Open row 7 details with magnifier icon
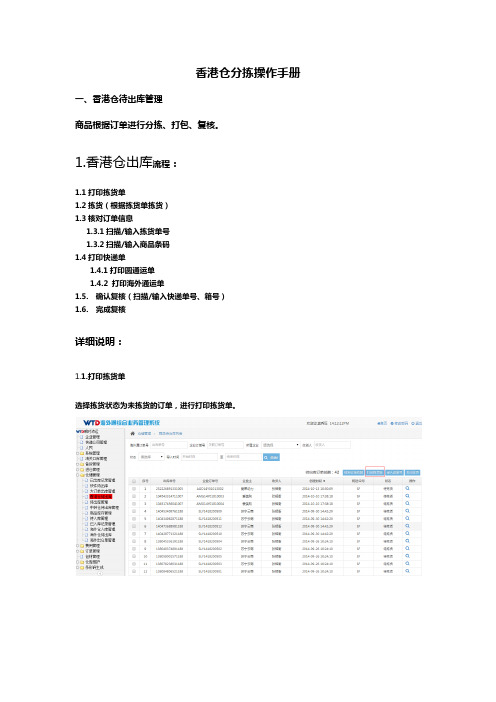Screen dimensions: 496x702 (x=407, y=534)
